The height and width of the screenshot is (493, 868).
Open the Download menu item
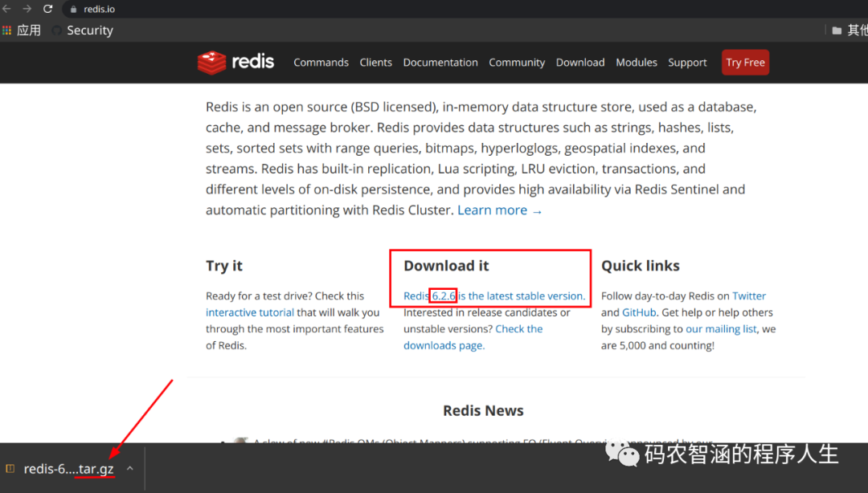(581, 63)
